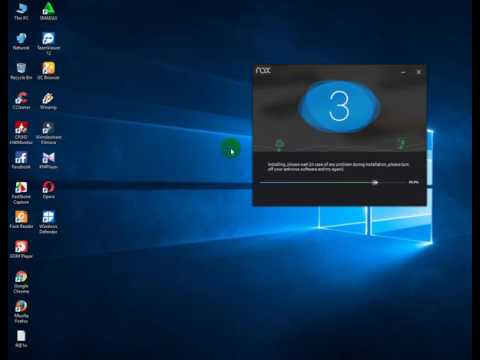Launch the TeamViewer 12 desktop shortcut
The image size is (480, 360).
(x=49, y=44)
